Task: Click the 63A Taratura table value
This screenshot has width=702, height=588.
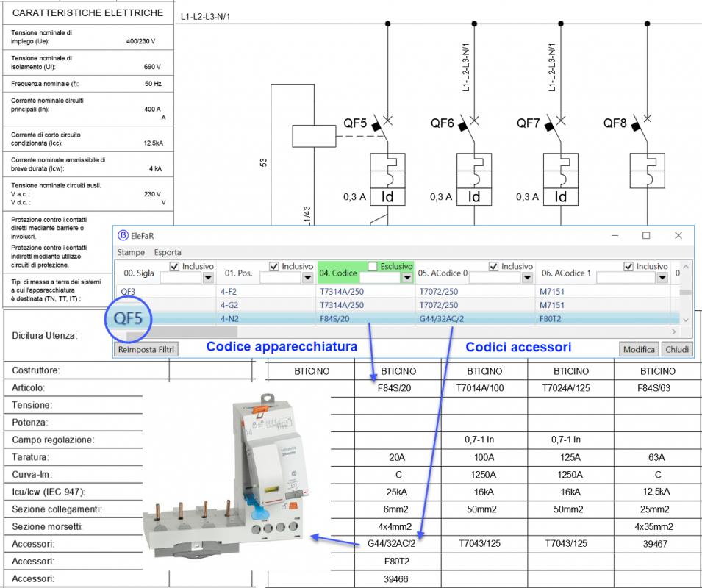Action: pos(656,457)
